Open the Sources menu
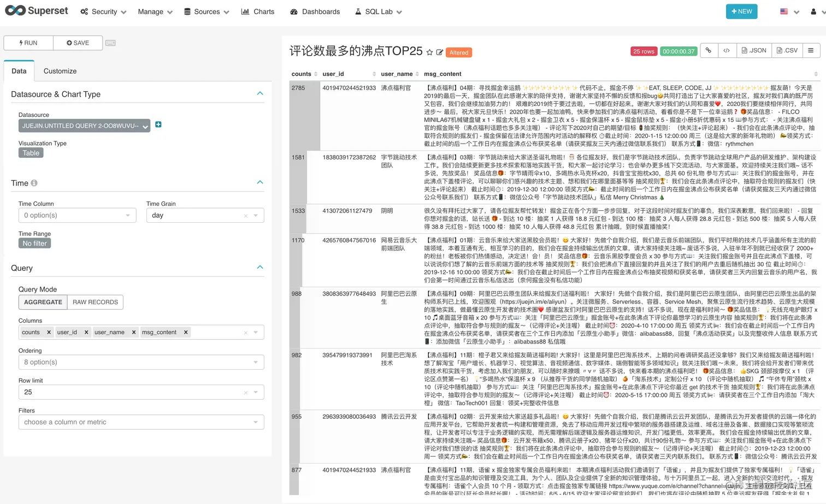Image resolution: width=826 pixels, height=504 pixels. click(206, 11)
